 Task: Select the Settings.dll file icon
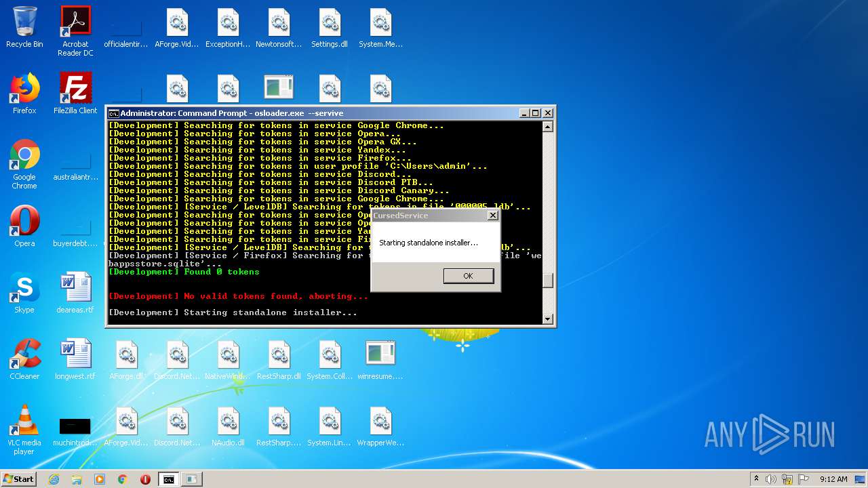(330, 27)
